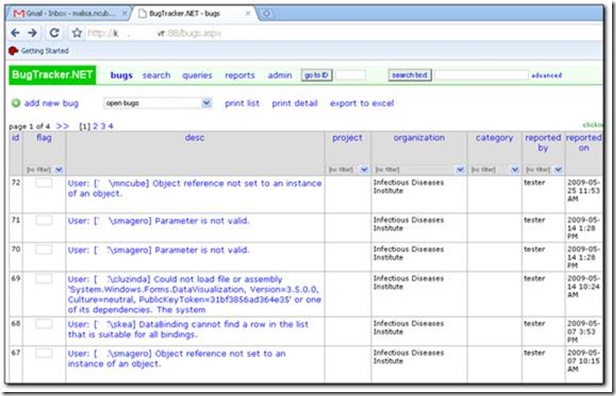The height and width of the screenshot is (396, 616).
Task: Sort by the project column header
Action: (x=347, y=138)
